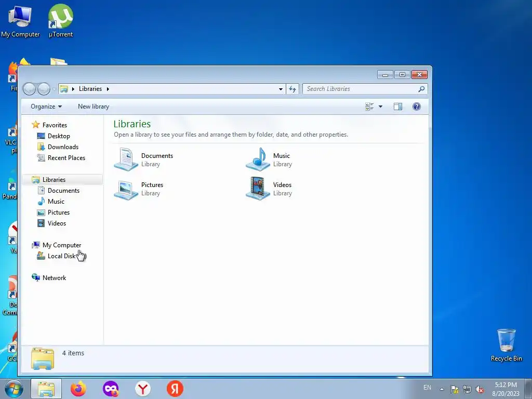Open the Videos library in main pane

coord(269,189)
